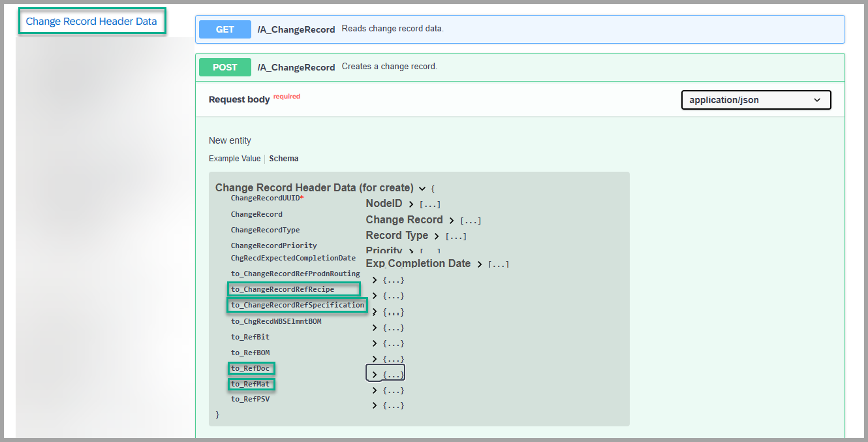
Task: Expand the Priority property chevron
Action: (x=411, y=251)
